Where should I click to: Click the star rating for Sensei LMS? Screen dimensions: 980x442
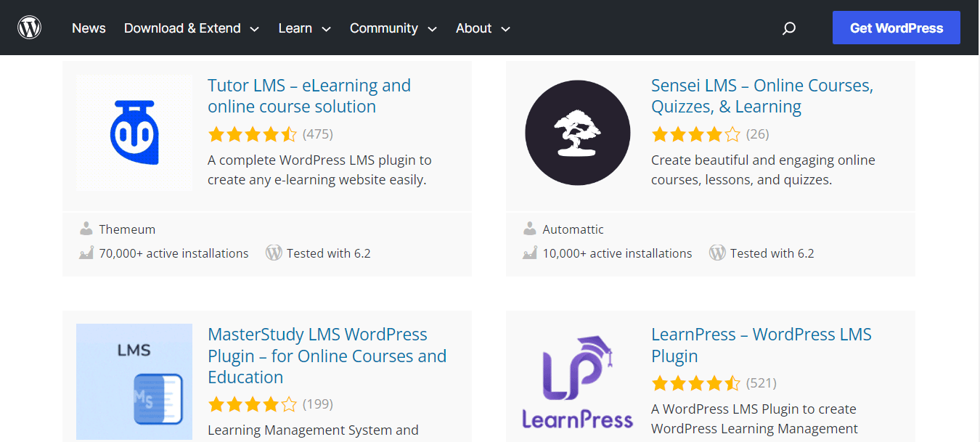695,134
